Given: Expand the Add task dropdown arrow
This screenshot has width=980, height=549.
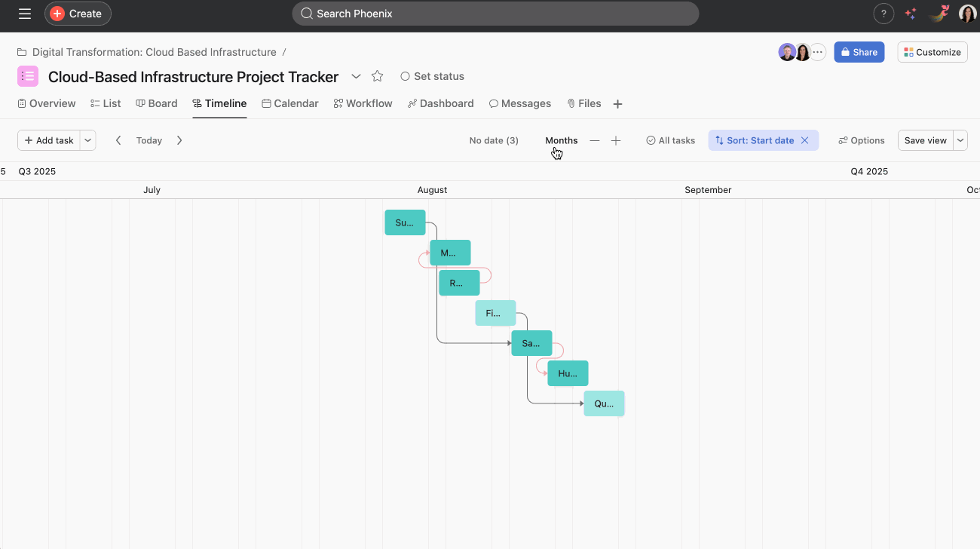Looking at the screenshot, I should (88, 140).
